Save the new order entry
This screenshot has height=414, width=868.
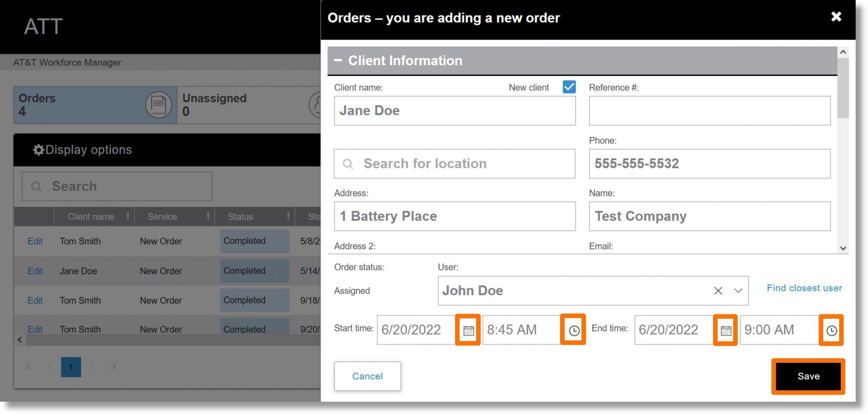click(808, 376)
